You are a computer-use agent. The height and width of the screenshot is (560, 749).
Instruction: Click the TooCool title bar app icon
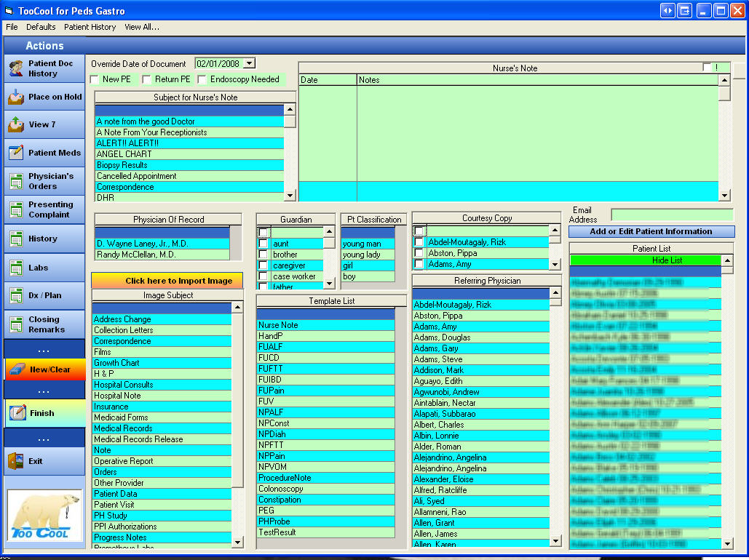pos(9,10)
